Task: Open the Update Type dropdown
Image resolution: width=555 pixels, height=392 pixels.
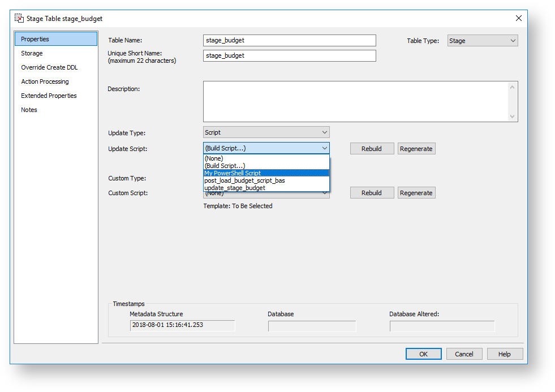Action: point(266,132)
